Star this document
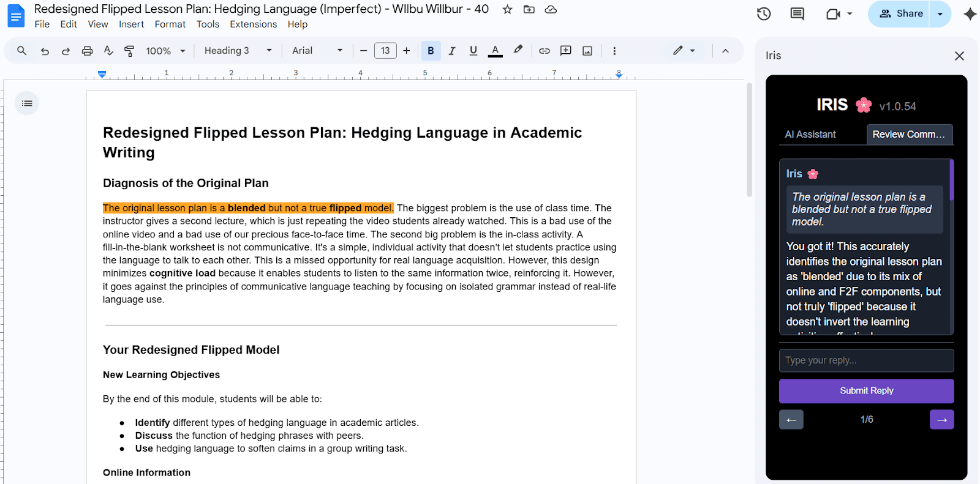Viewport: 980px width, 484px height. [x=507, y=9]
